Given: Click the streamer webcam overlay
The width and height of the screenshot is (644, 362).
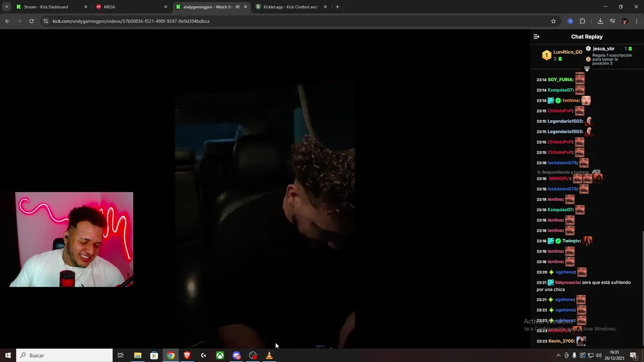Looking at the screenshot, I should click(71, 239).
